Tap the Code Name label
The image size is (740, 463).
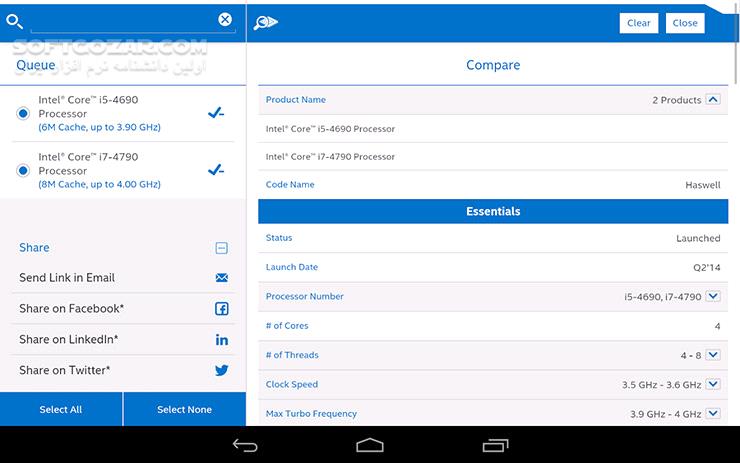click(290, 185)
